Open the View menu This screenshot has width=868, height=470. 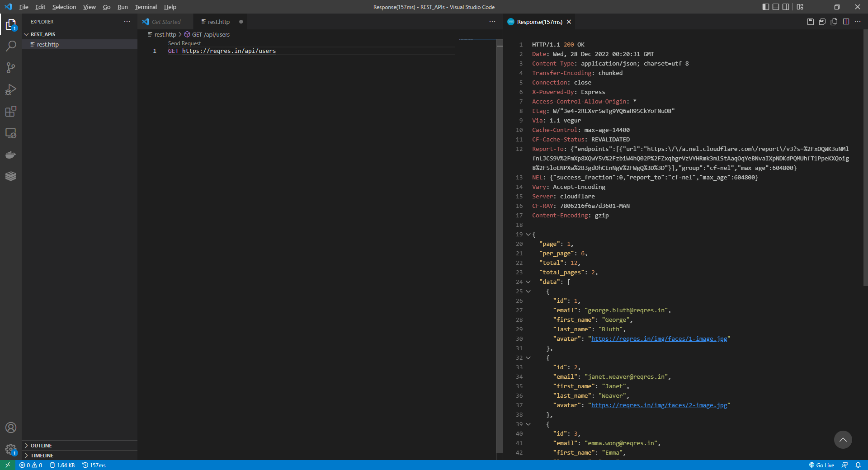pos(90,7)
